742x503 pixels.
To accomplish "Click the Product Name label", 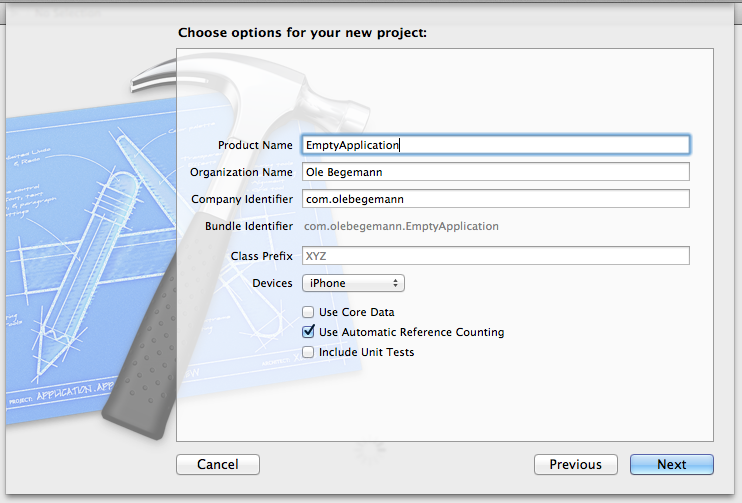I will pyautogui.click(x=255, y=145).
